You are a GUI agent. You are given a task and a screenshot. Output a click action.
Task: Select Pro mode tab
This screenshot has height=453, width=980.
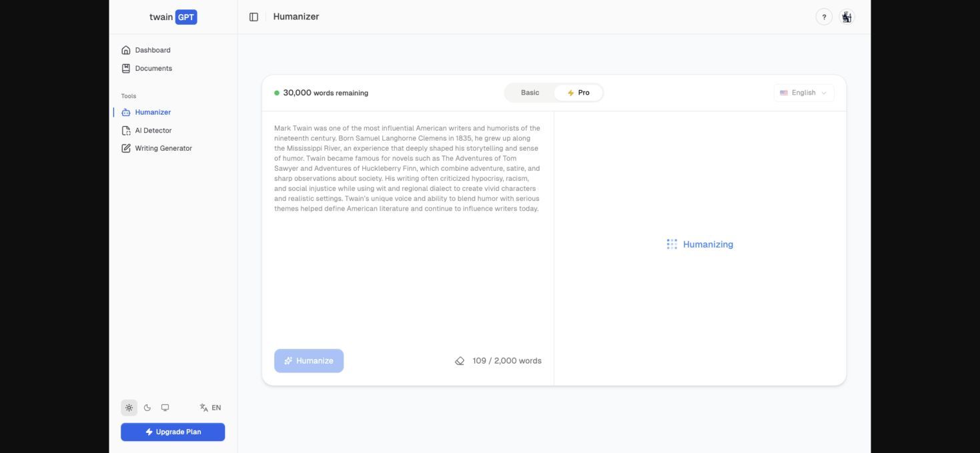[x=578, y=93]
